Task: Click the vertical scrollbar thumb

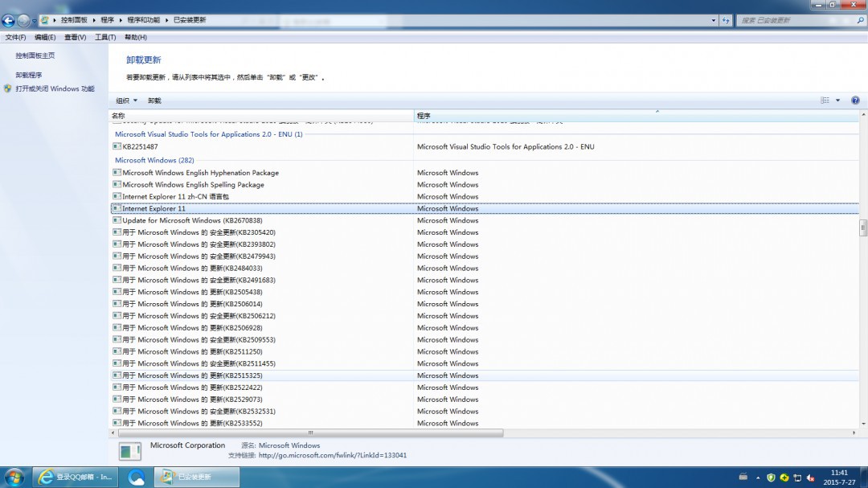Action: 863,228
